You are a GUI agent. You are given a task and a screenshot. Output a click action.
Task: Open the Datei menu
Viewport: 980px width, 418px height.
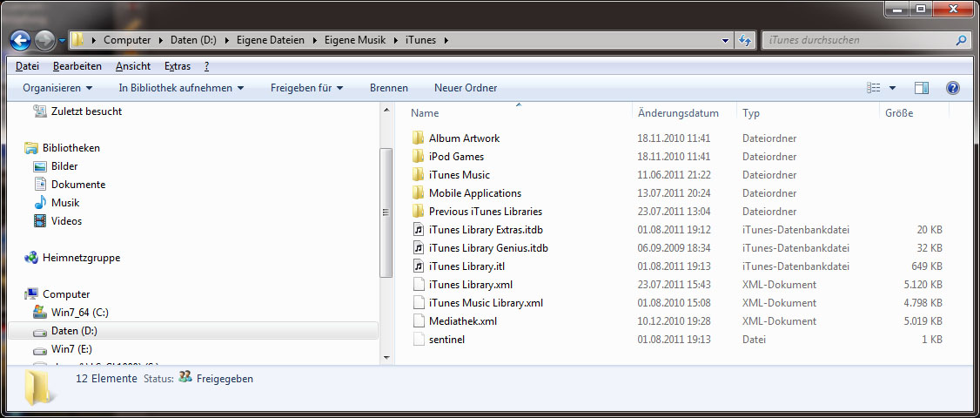pyautogui.click(x=28, y=65)
